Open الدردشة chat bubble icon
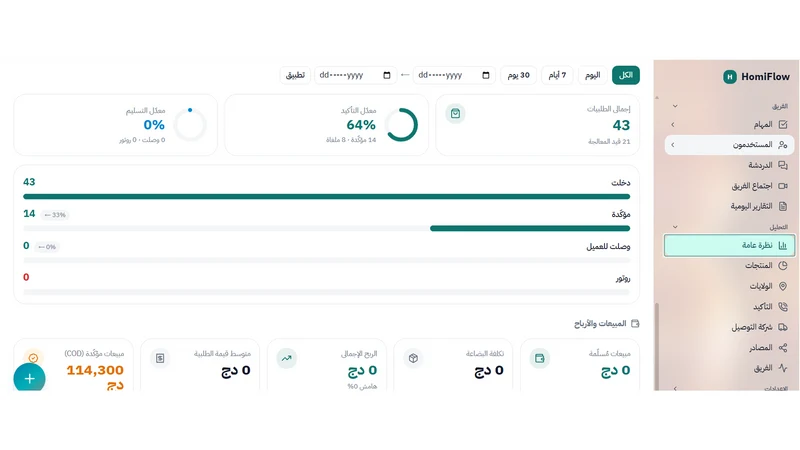 [x=783, y=165]
